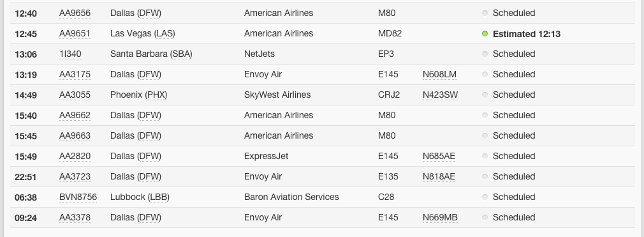
Task: Open flight AA9651 to Las Vegas
Action: pyautogui.click(x=75, y=34)
